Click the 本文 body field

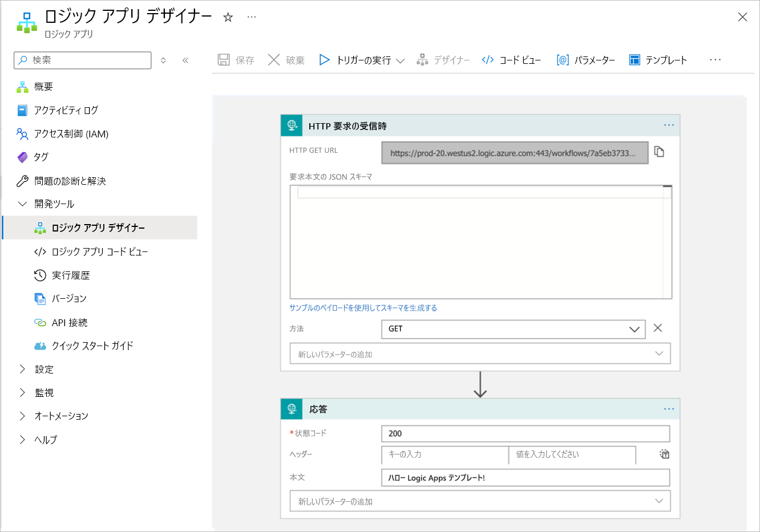525,478
